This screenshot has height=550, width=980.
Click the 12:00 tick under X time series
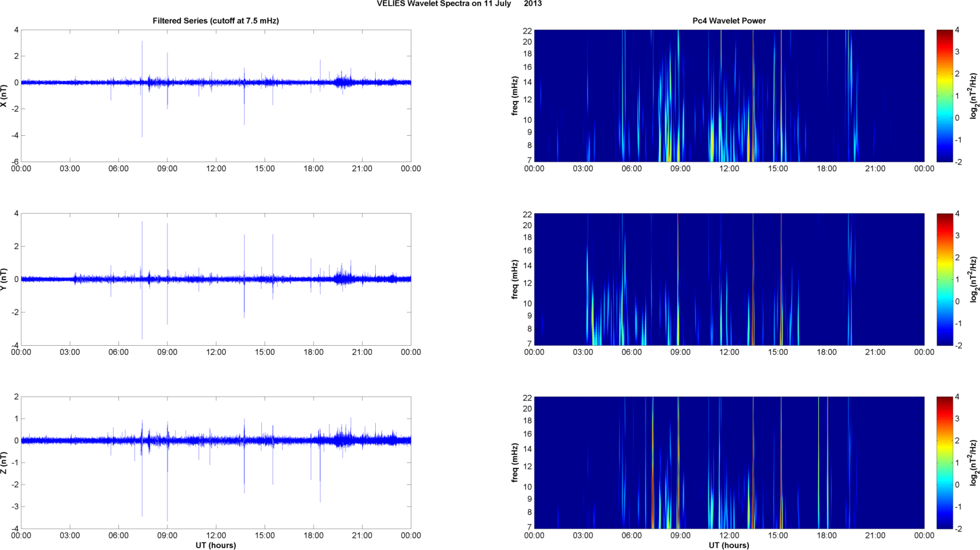(x=216, y=169)
